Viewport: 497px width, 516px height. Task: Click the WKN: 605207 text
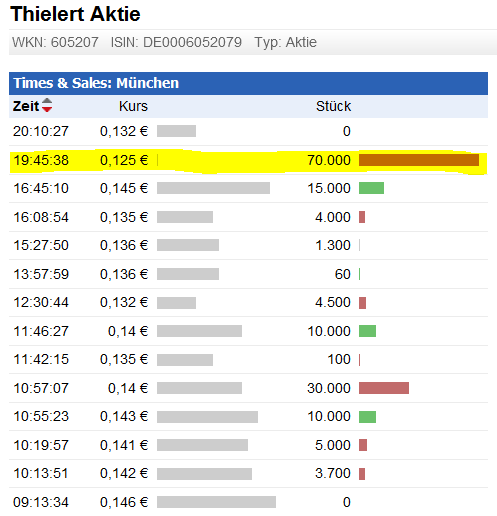pos(55,42)
